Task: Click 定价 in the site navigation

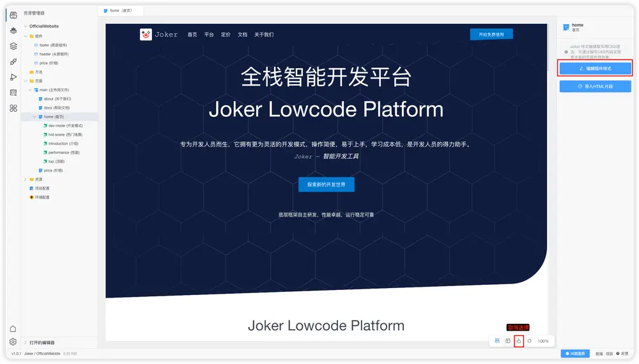Action: click(226, 34)
